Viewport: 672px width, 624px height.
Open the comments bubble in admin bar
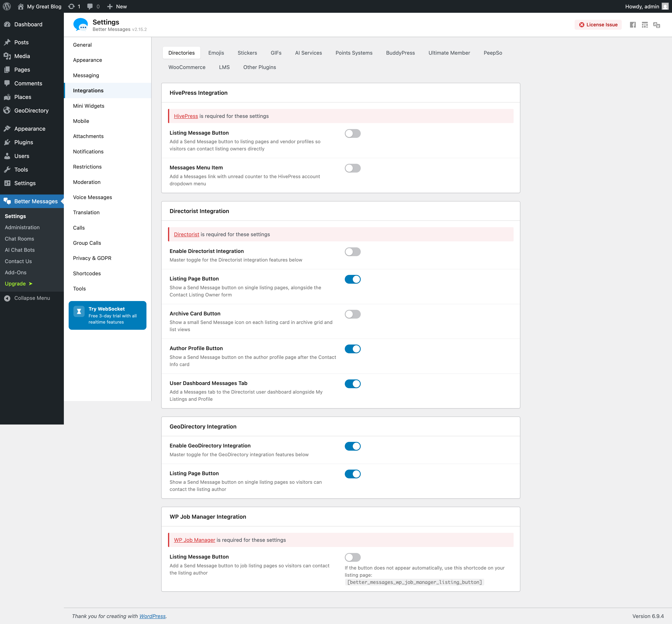pyautogui.click(x=90, y=6)
